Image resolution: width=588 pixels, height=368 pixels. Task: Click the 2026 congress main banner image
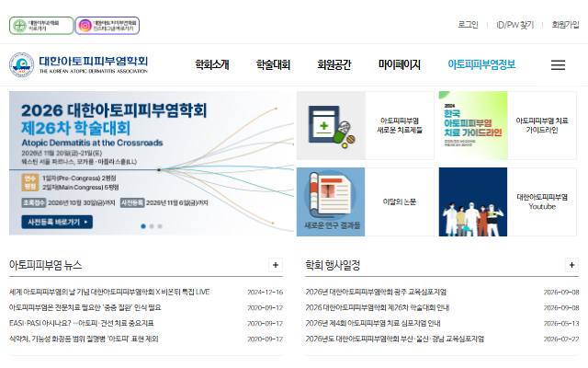click(152, 164)
